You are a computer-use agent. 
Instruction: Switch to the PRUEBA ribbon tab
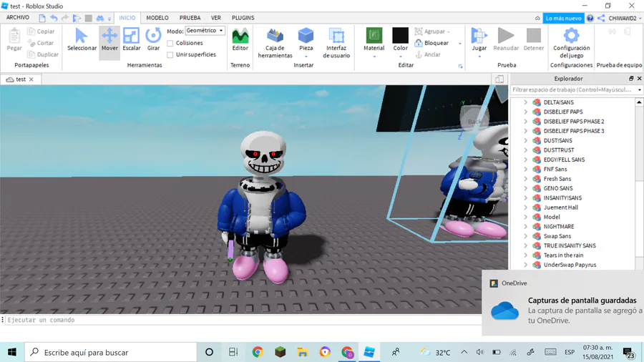click(x=190, y=18)
